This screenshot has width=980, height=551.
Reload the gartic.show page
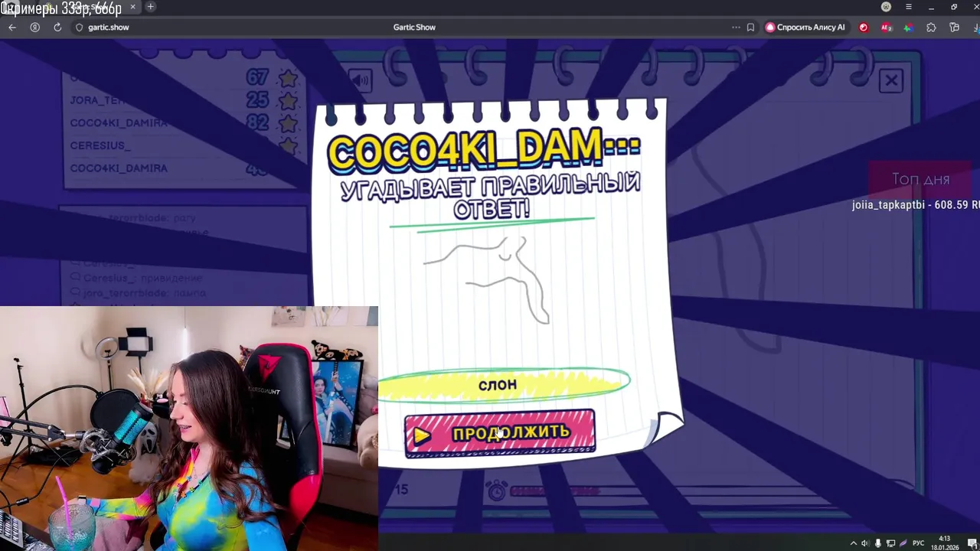point(57,27)
